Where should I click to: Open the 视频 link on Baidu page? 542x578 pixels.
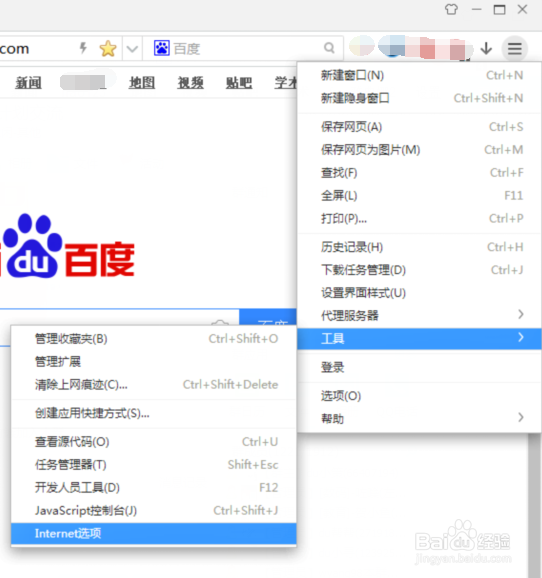click(x=191, y=83)
